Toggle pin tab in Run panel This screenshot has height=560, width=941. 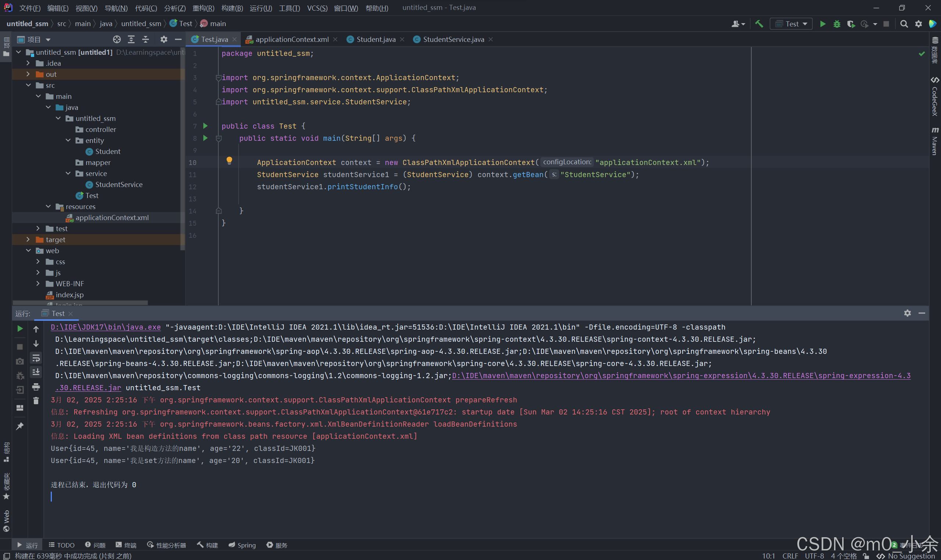pos(19,426)
